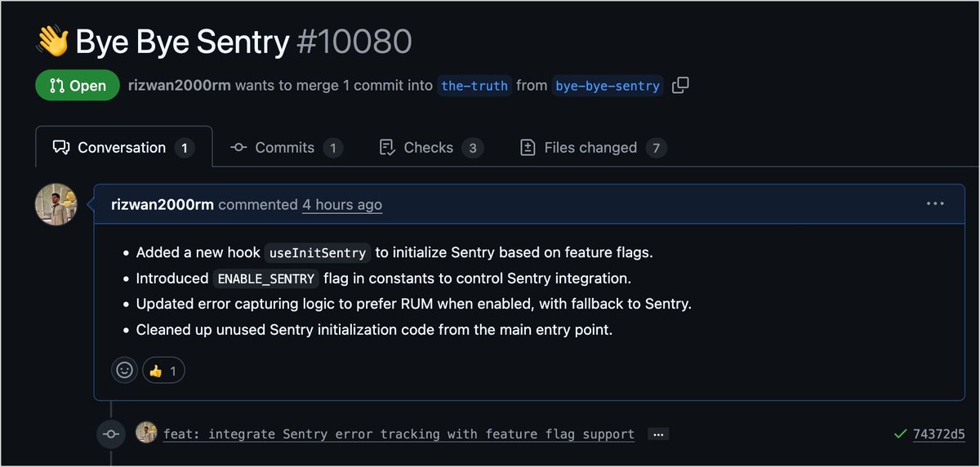980x467 pixels.
Task: Click the useInitSentry inline code
Action: tap(318, 253)
